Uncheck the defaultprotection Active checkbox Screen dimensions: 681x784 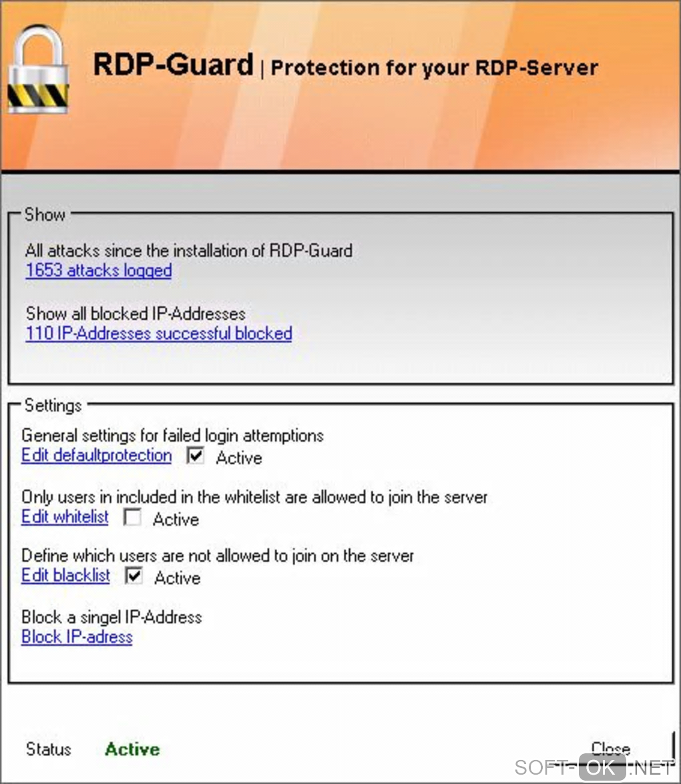pyautogui.click(x=195, y=456)
